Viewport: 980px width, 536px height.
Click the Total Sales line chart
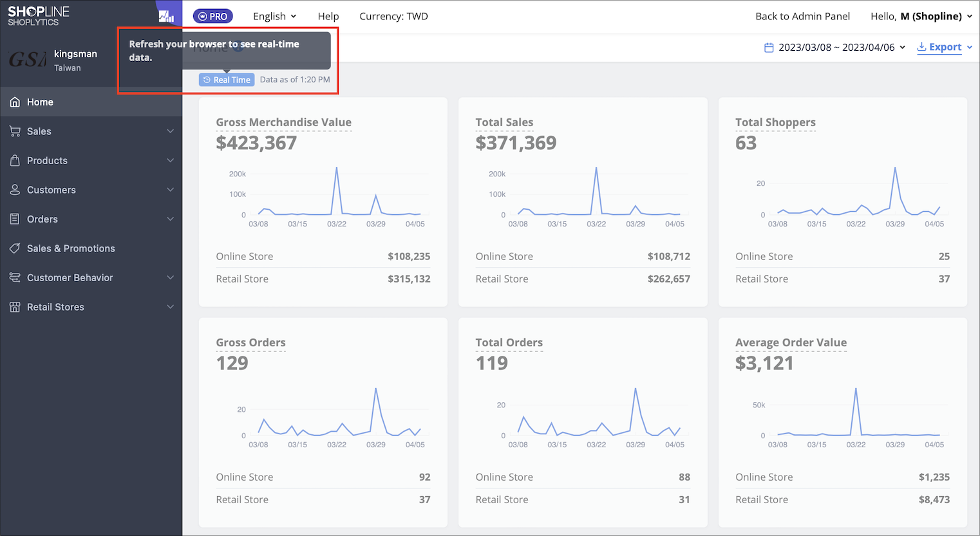pos(588,196)
